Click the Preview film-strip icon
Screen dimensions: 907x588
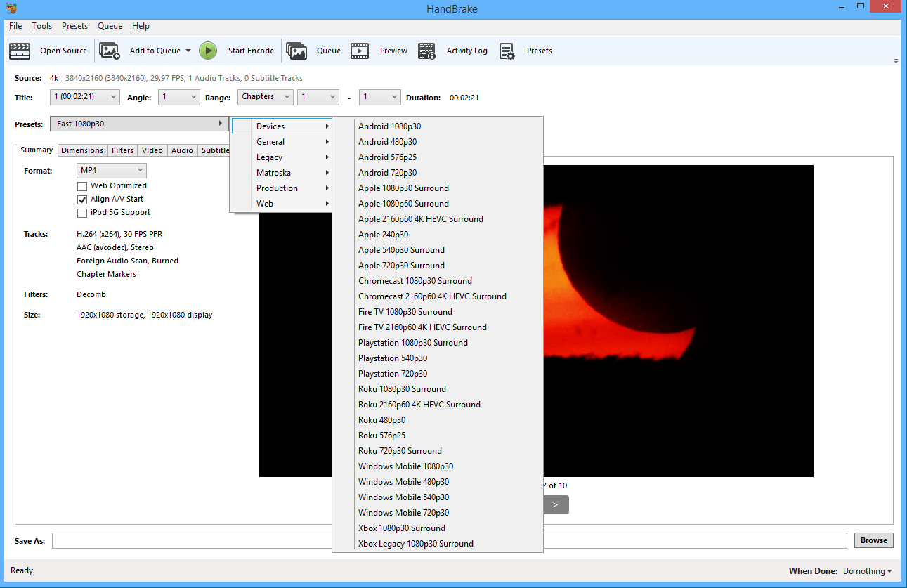tap(360, 51)
